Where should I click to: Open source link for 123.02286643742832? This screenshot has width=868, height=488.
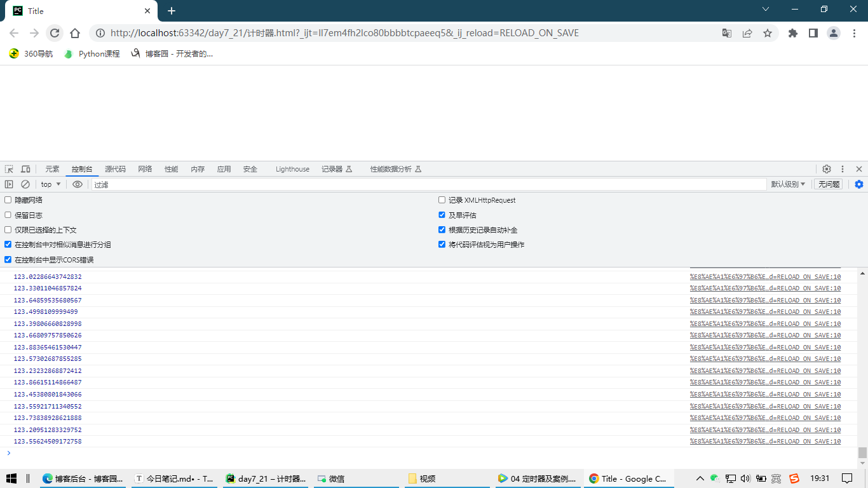click(x=765, y=277)
